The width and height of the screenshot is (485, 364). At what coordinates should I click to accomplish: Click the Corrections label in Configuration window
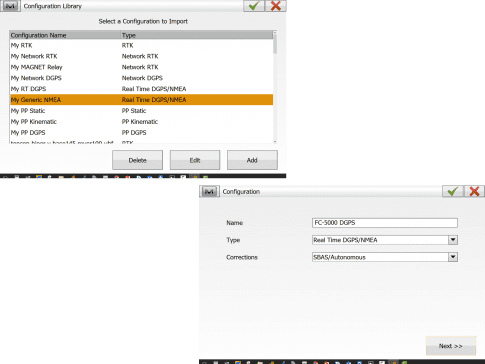click(242, 257)
